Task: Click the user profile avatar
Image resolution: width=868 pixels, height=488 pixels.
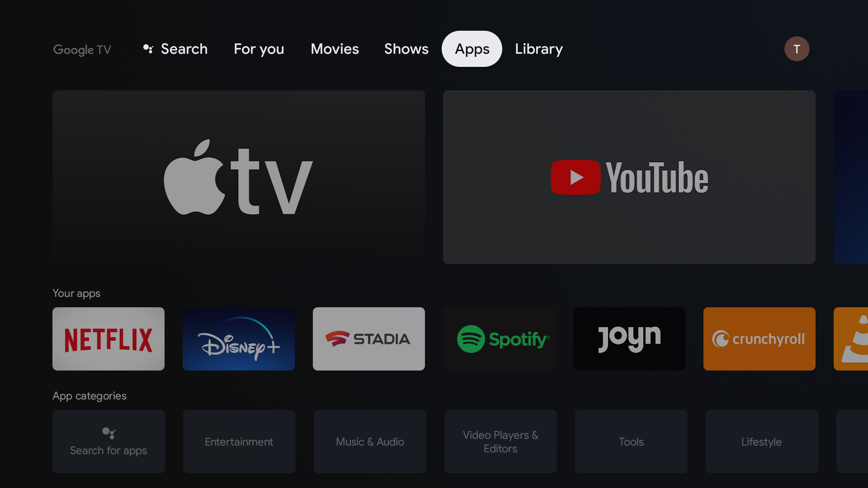Action: [x=797, y=48]
